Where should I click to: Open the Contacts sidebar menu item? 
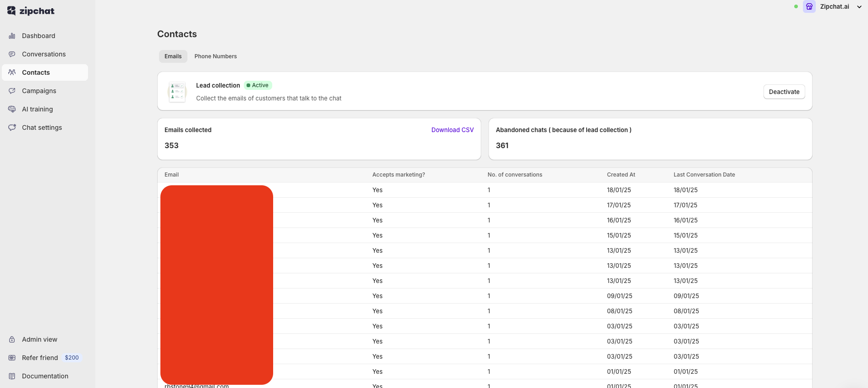36,72
